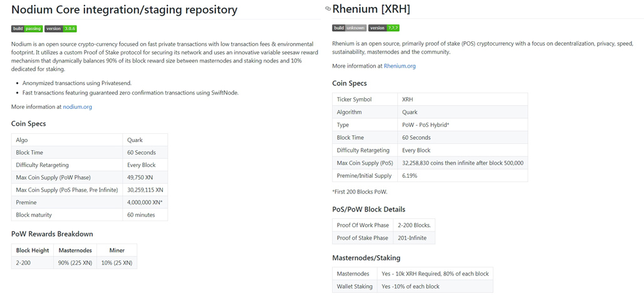Select the PoW Rewards Breakdown heading
644x296 pixels.
pos(52,234)
